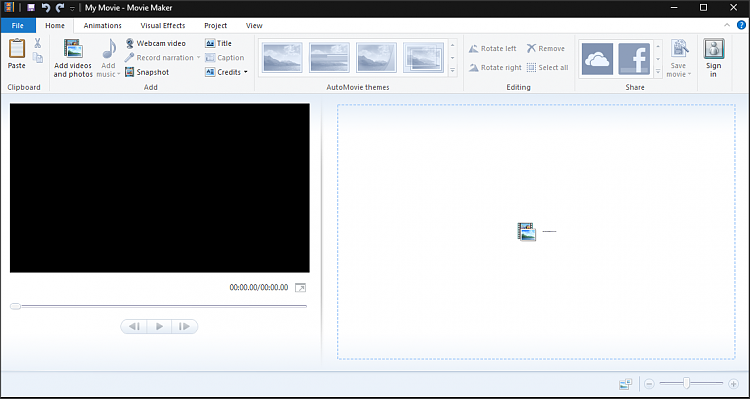Open the View tab
The image size is (750, 399).
(x=254, y=26)
